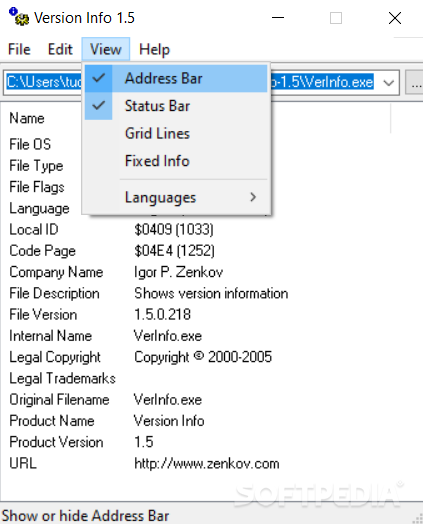Viewport: 423px width, 524px height.
Task: Click the value $0409 (1033)
Action: (174, 230)
